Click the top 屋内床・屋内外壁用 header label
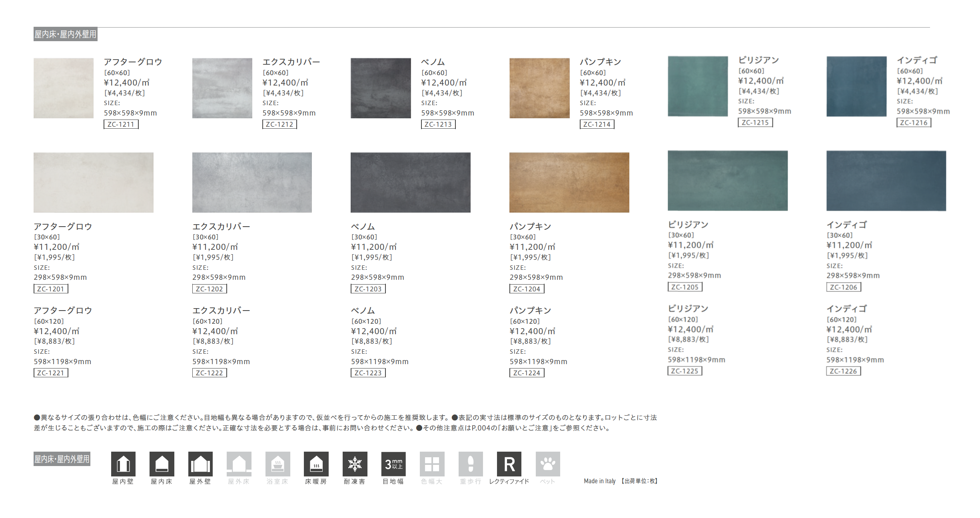Viewport: 980px width, 518px height. click(x=65, y=34)
